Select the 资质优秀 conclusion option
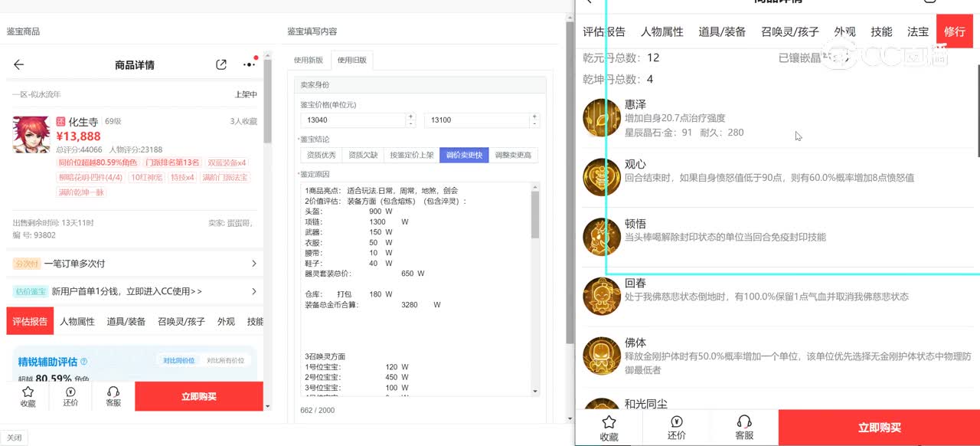Screen dimensions: 980x446 (x=321, y=155)
